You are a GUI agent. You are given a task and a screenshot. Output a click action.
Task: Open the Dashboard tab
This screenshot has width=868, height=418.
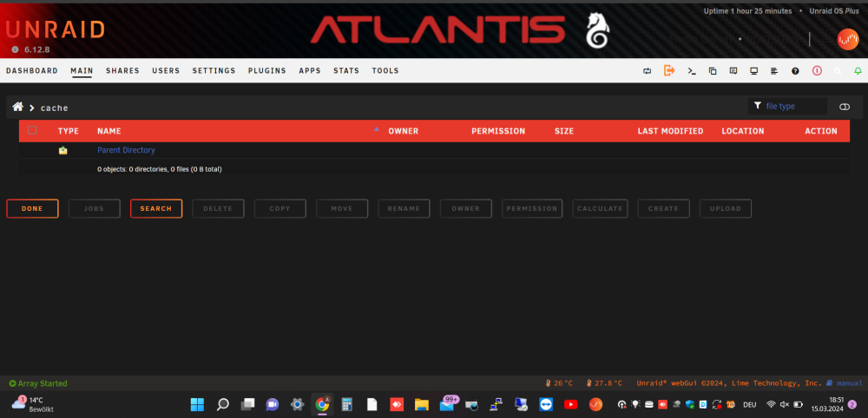(x=32, y=71)
